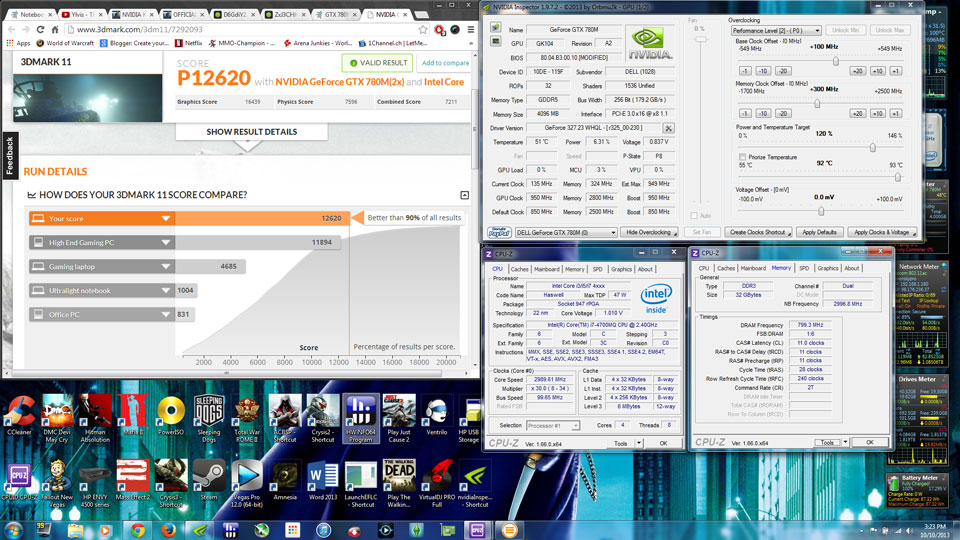
Task: Launch Fallout New Vegas desktop icon
Action: click(57, 482)
